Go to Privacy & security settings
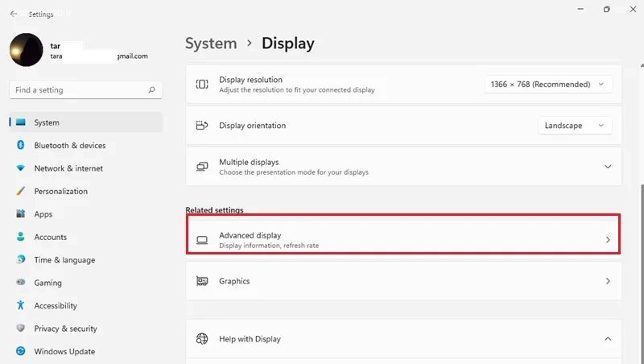Image resolution: width=644 pixels, height=364 pixels. [x=86, y=329]
